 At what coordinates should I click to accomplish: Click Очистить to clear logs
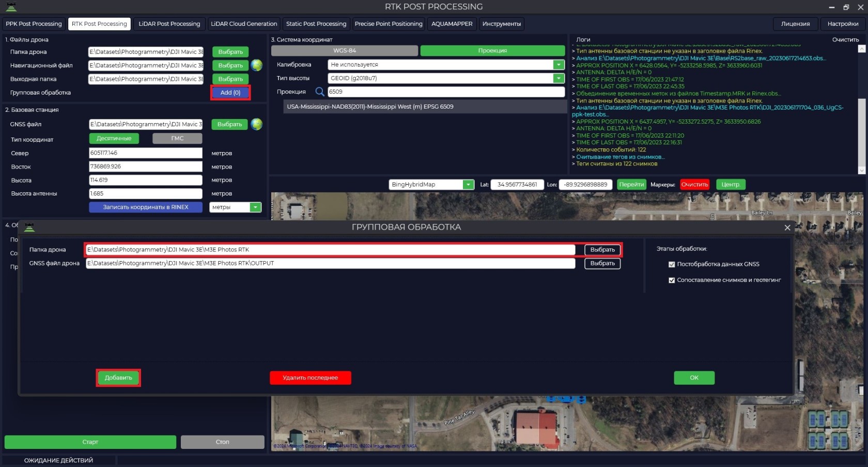pyautogui.click(x=845, y=40)
